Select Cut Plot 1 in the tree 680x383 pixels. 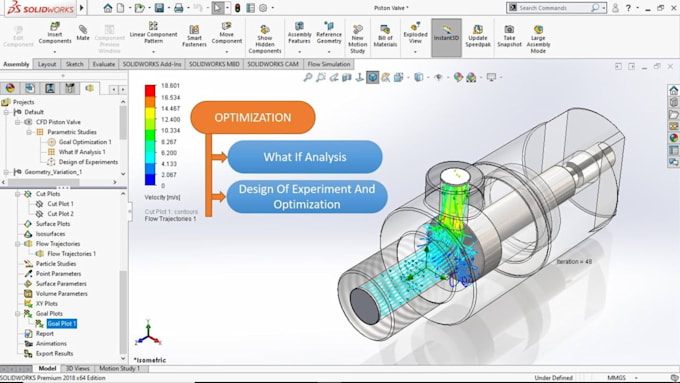tap(60, 204)
